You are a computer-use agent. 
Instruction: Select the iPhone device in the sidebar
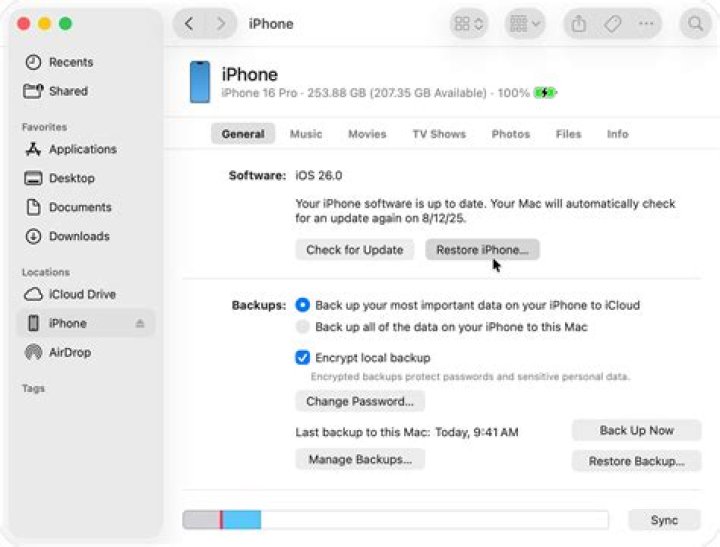pyautogui.click(x=85, y=323)
